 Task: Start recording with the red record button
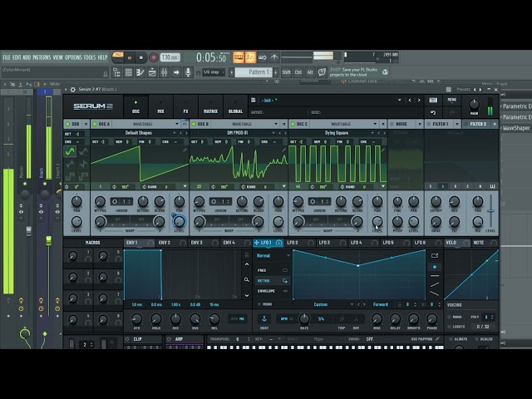[x=153, y=57]
